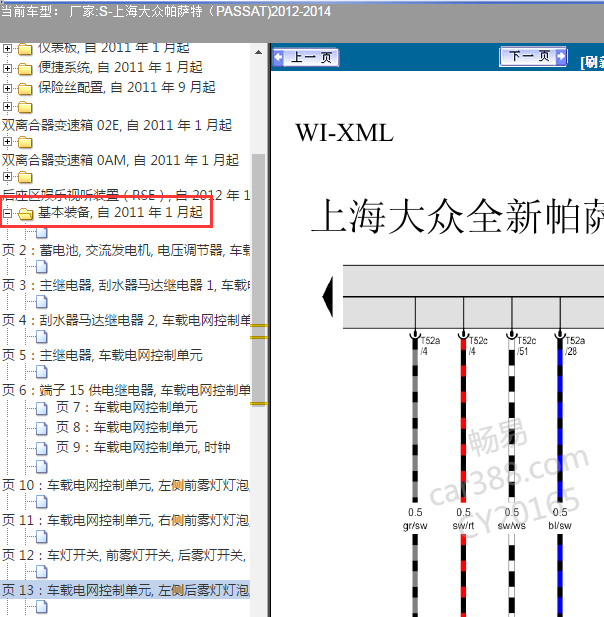Click the document icon beside 页 9
Viewport: 604px width, 617px height.
coord(42,448)
